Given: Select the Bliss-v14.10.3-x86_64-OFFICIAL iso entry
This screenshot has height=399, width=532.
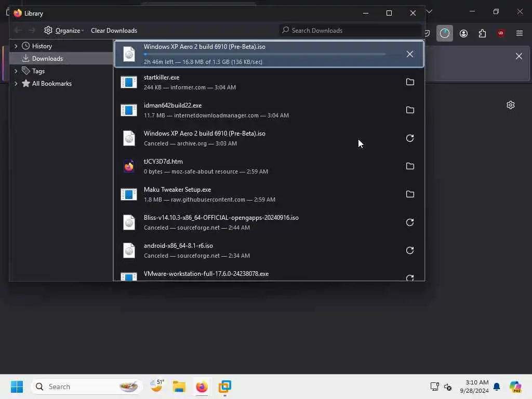Looking at the screenshot, I should (269, 222).
